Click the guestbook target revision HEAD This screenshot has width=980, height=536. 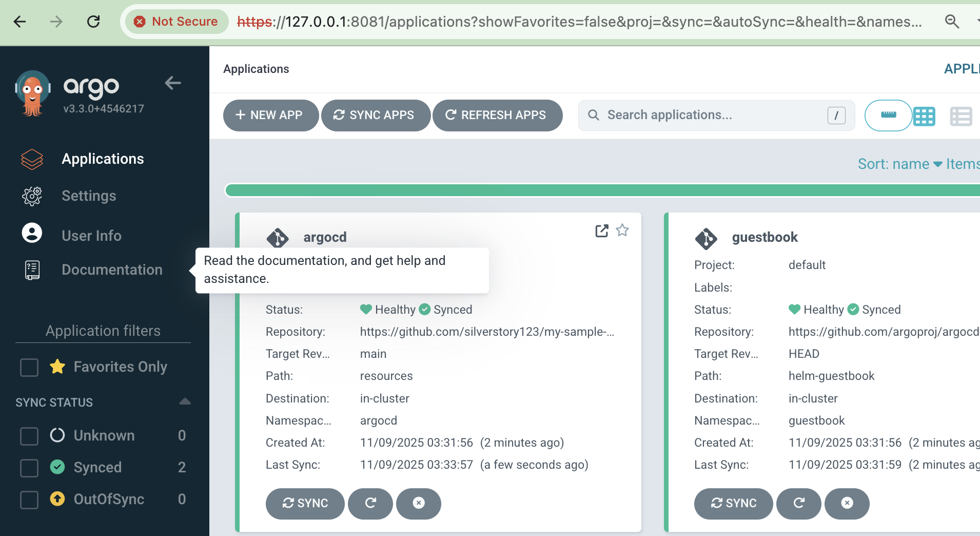[803, 354]
